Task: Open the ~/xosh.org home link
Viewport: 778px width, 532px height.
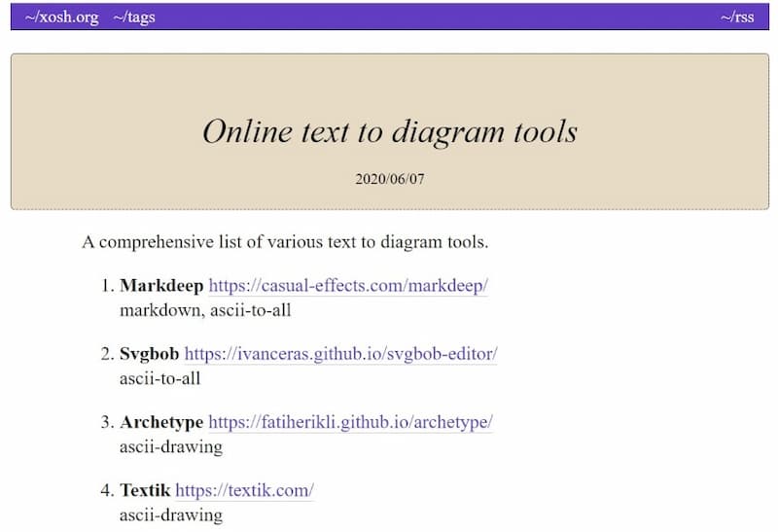Action: [x=61, y=17]
